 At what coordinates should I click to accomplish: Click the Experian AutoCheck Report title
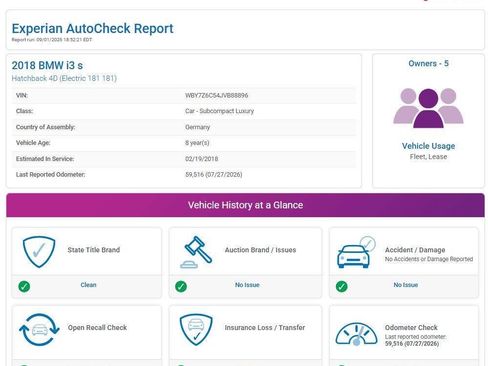(92, 28)
